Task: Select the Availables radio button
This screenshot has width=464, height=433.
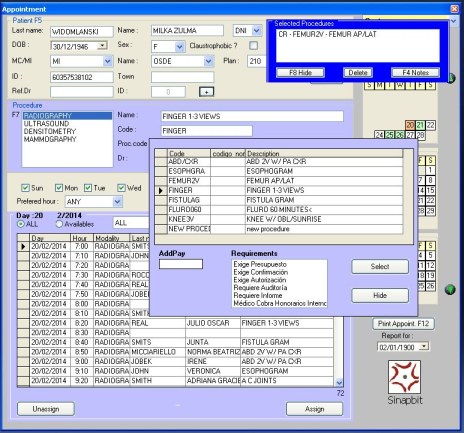Action: [x=59, y=224]
